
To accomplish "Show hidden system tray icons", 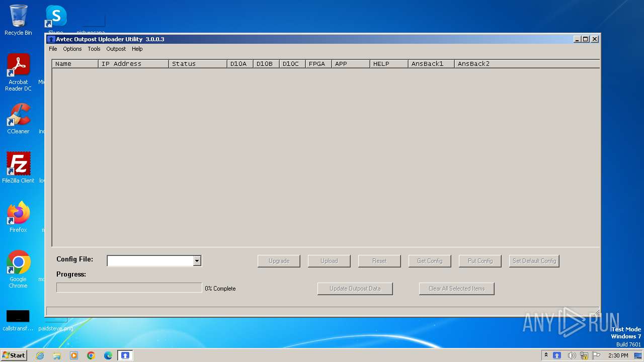I will [546, 355].
